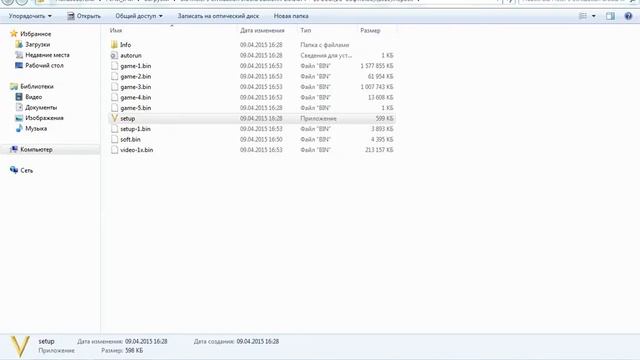Click Папка с файлами type text
Image resolution: width=640 pixels, height=360 pixels.
[324, 44]
